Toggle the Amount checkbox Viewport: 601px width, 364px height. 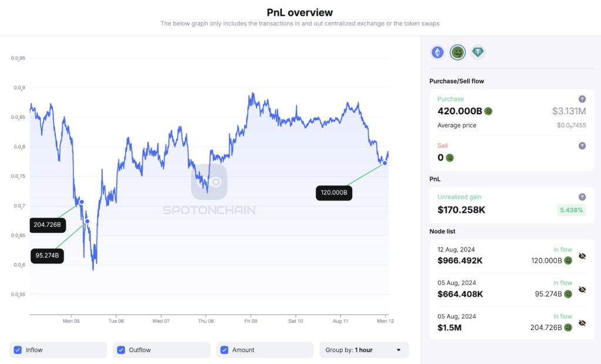(224, 350)
